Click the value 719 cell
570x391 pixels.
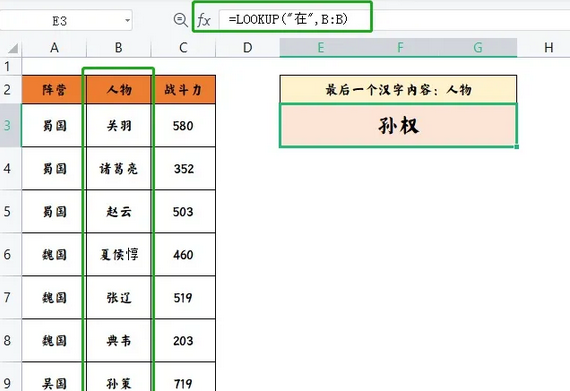[x=183, y=376]
